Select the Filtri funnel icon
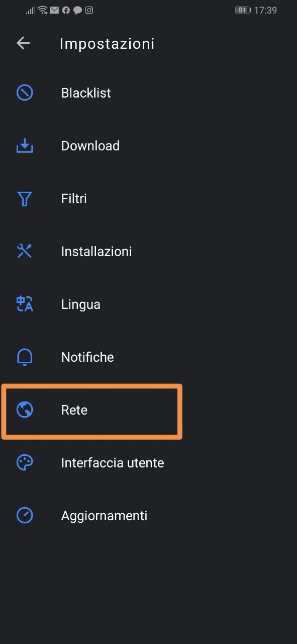The width and height of the screenshot is (297, 644). point(24,198)
